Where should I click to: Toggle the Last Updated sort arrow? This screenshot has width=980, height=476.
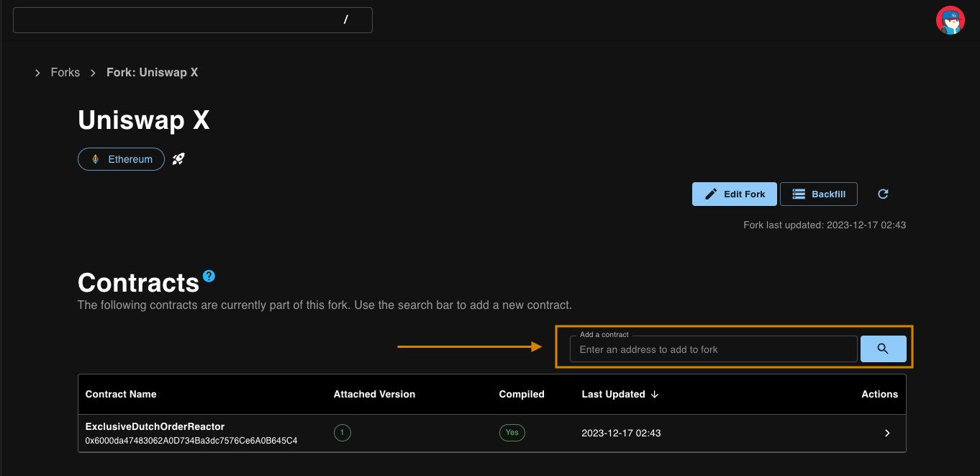655,395
